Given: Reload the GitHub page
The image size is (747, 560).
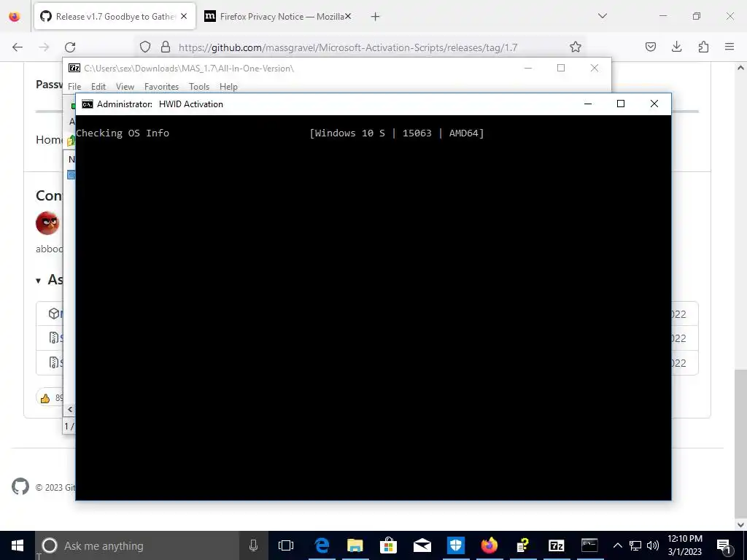Looking at the screenshot, I should pyautogui.click(x=70, y=47).
